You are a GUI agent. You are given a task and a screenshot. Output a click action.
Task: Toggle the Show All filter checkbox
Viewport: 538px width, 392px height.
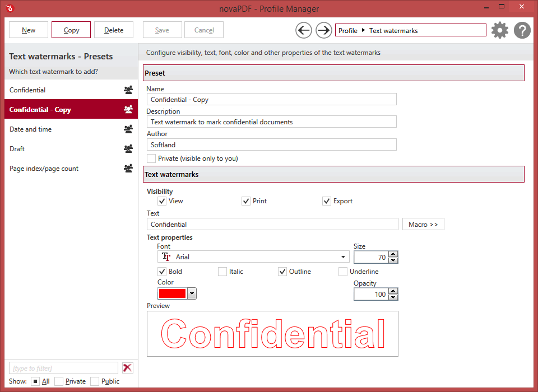pos(35,381)
